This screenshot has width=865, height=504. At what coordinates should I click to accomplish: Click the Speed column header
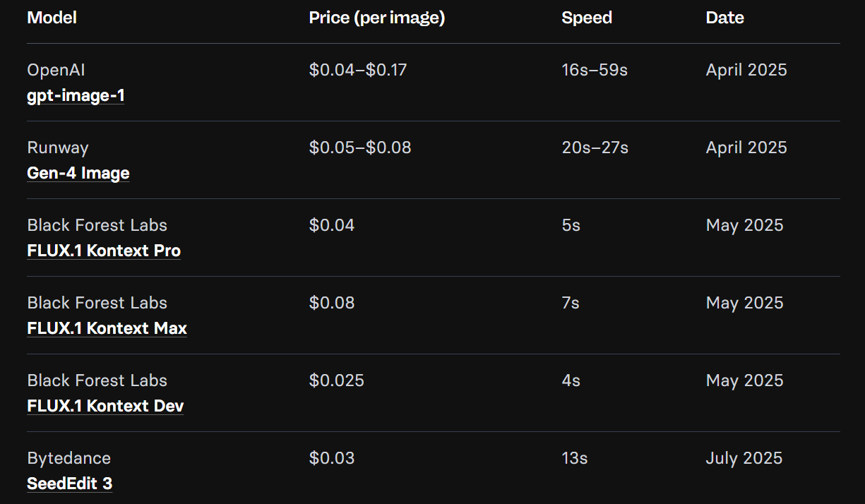587,18
